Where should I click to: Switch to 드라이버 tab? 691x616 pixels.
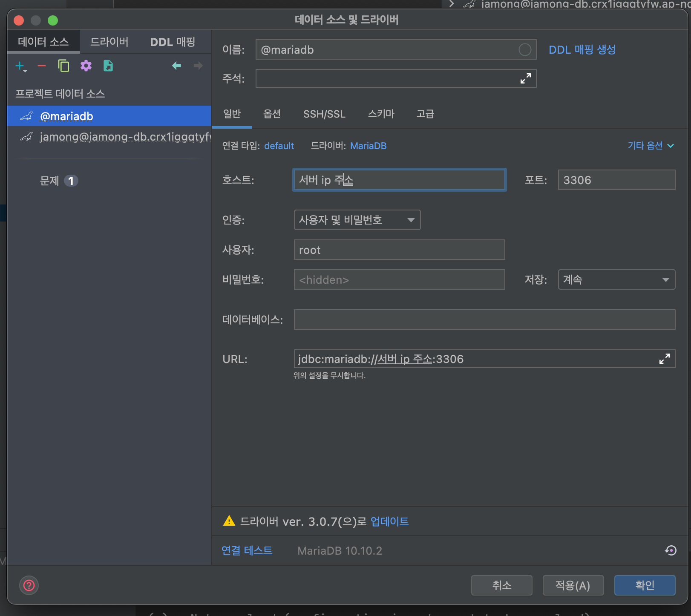click(x=109, y=42)
